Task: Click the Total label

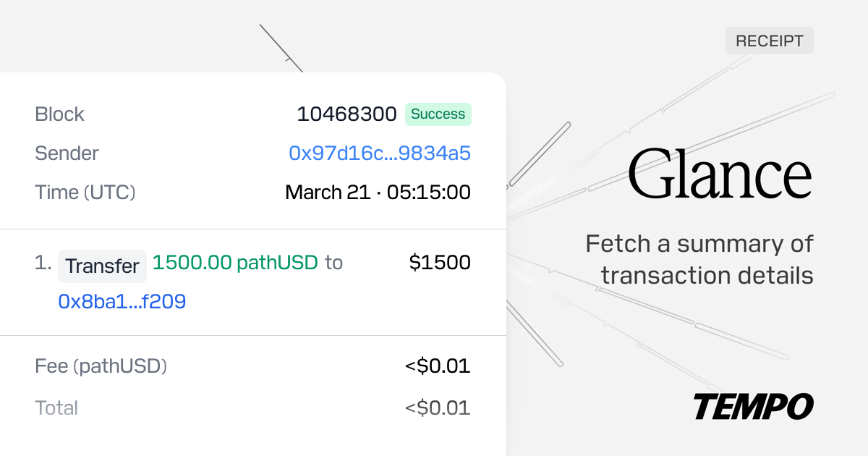Action: pyautogui.click(x=56, y=408)
